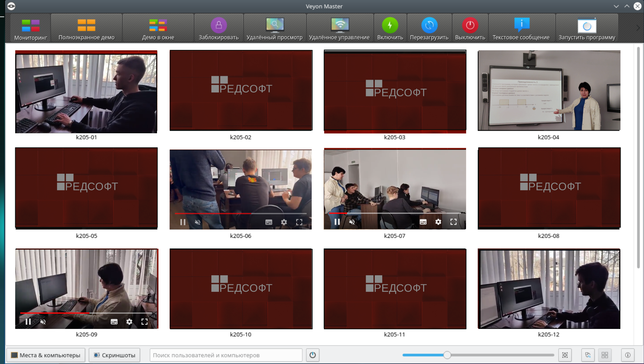Select computer k205-08 thumbnail
Image resolution: width=644 pixels, height=364 pixels.
point(549,188)
